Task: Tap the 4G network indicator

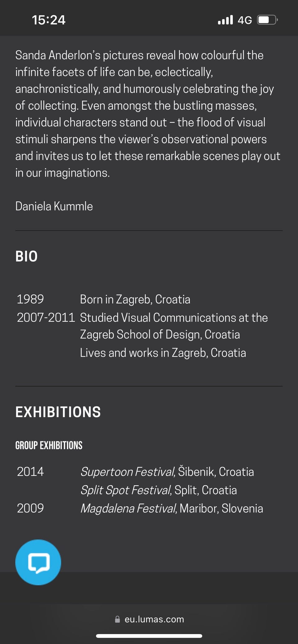Action: (x=245, y=20)
